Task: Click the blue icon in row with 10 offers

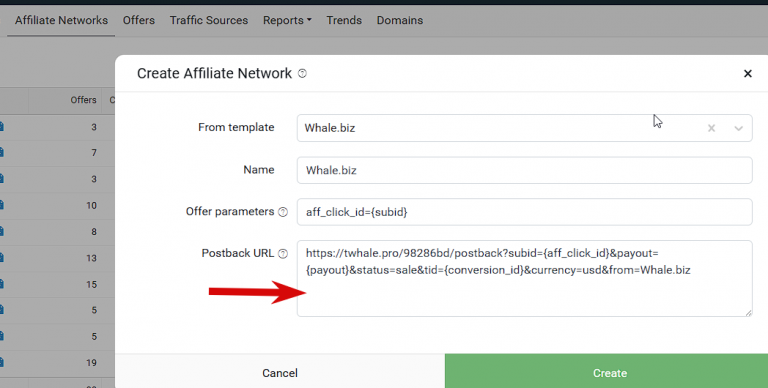Action: click(2, 205)
